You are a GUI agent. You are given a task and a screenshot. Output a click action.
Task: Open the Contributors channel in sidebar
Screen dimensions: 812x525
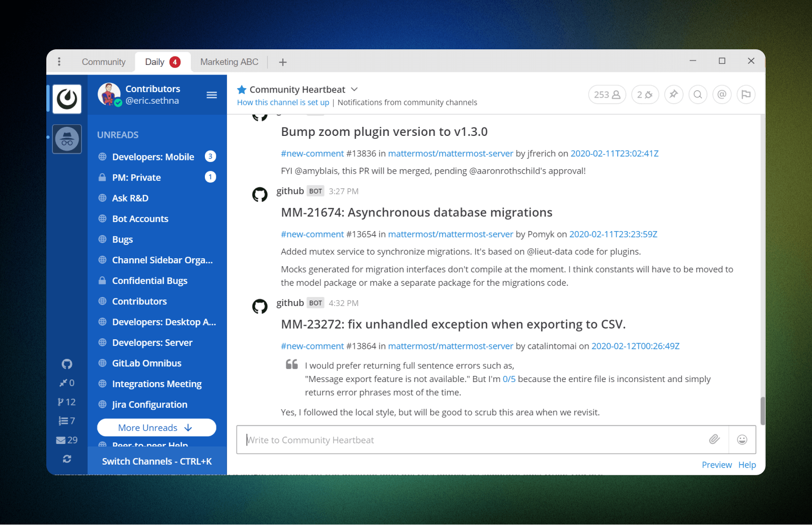tap(157, 301)
